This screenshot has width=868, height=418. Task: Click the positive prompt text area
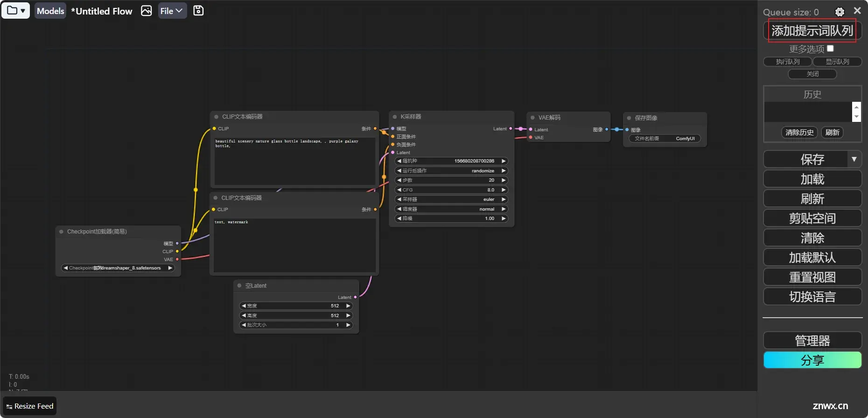click(294, 161)
